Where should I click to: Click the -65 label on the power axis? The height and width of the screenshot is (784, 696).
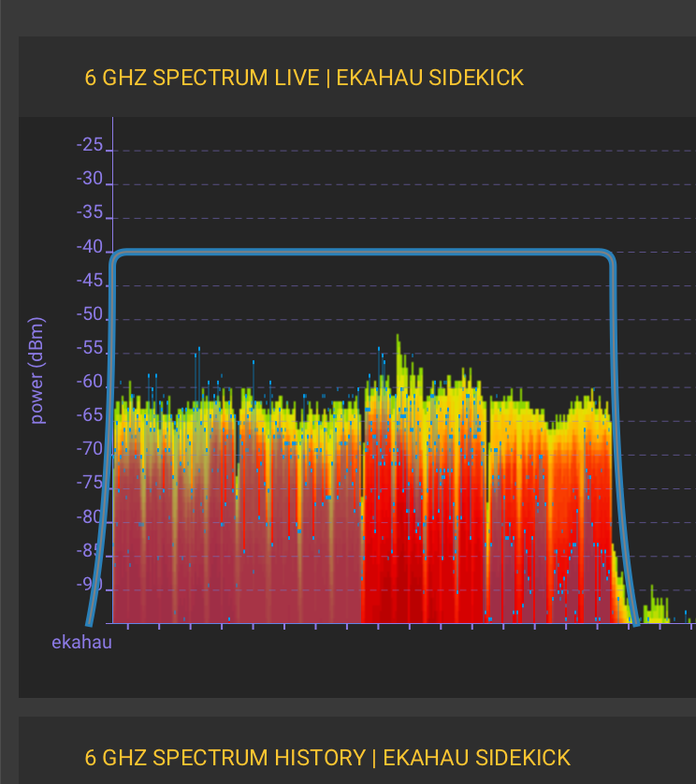coord(91,416)
